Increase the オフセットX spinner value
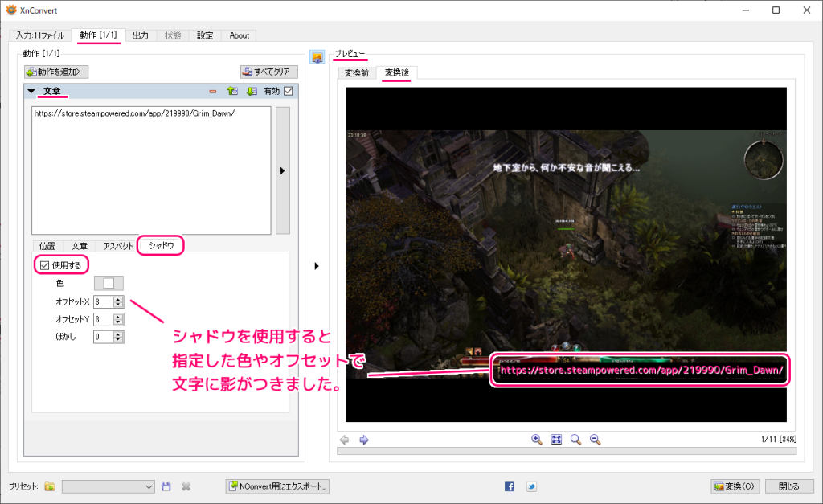The height and width of the screenshot is (504, 823). [x=117, y=298]
